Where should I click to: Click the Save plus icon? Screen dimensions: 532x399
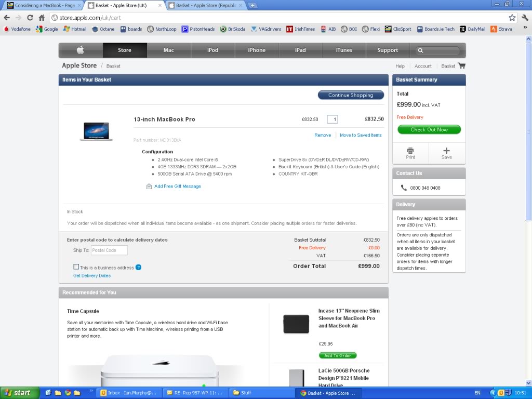(446, 151)
